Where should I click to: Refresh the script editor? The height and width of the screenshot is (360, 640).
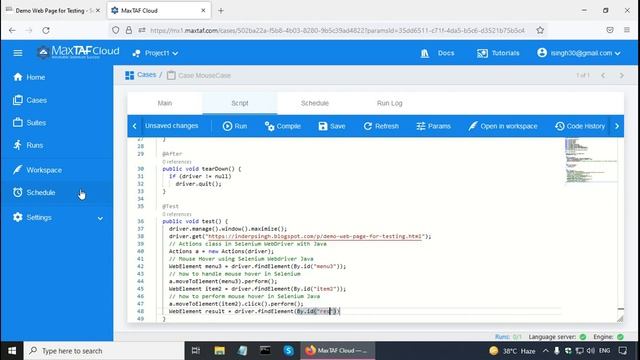tap(381, 126)
